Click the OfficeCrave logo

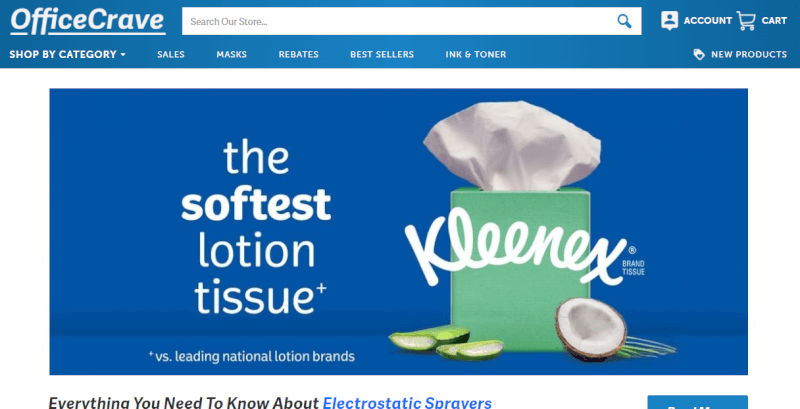click(x=88, y=21)
